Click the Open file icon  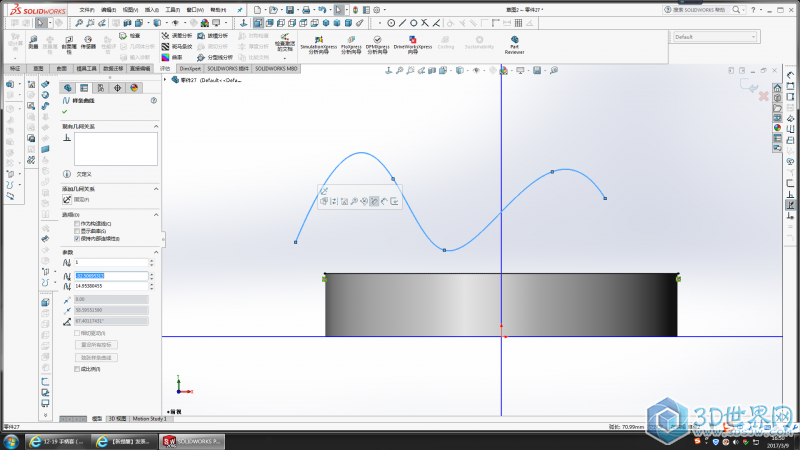274,10
